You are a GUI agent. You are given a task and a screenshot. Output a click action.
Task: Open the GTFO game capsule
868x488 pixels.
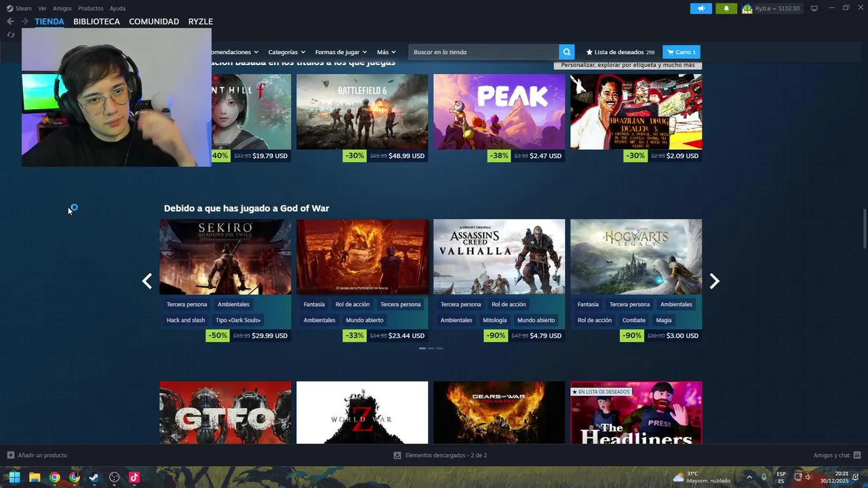click(225, 412)
